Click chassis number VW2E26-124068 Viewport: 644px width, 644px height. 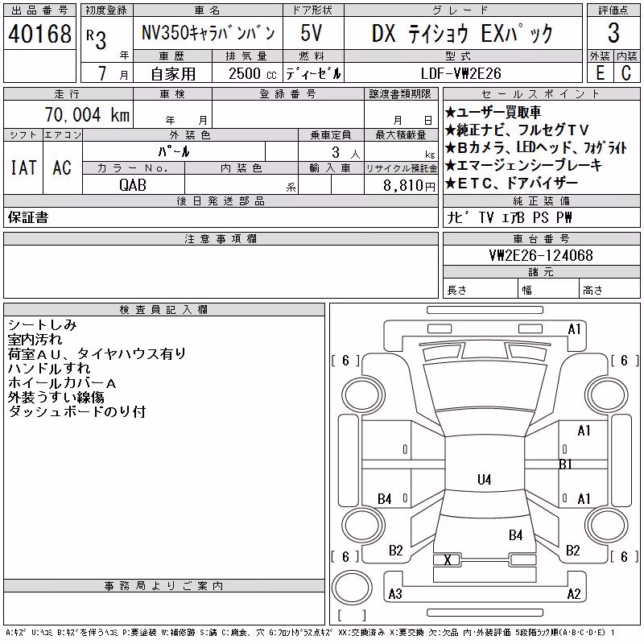(541, 255)
